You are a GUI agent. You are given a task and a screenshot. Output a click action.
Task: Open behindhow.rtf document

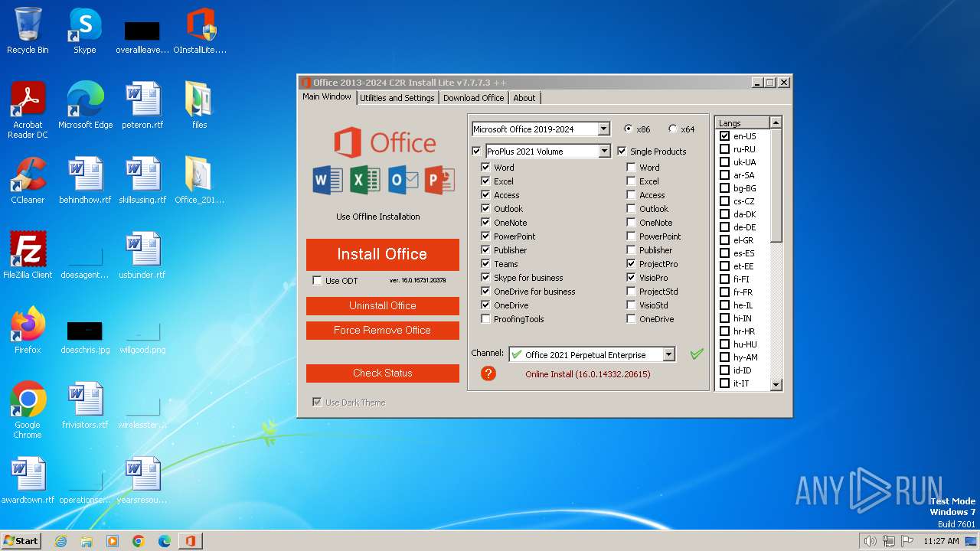[x=85, y=181]
